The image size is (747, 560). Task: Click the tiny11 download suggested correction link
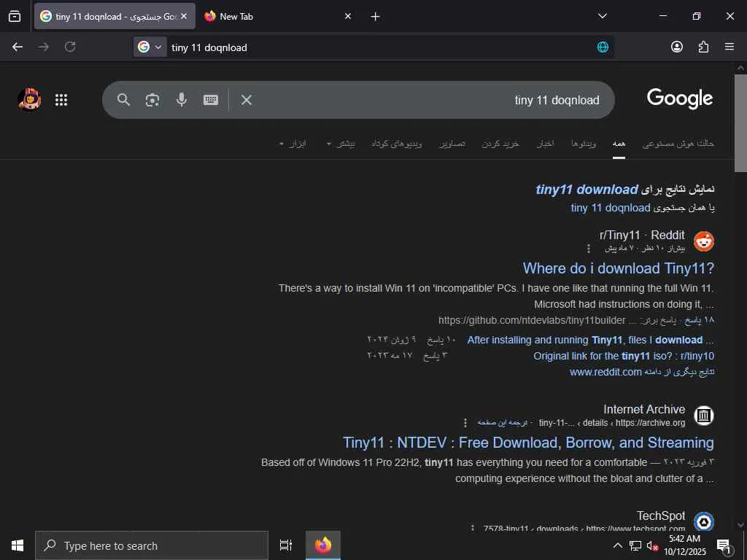click(x=587, y=189)
